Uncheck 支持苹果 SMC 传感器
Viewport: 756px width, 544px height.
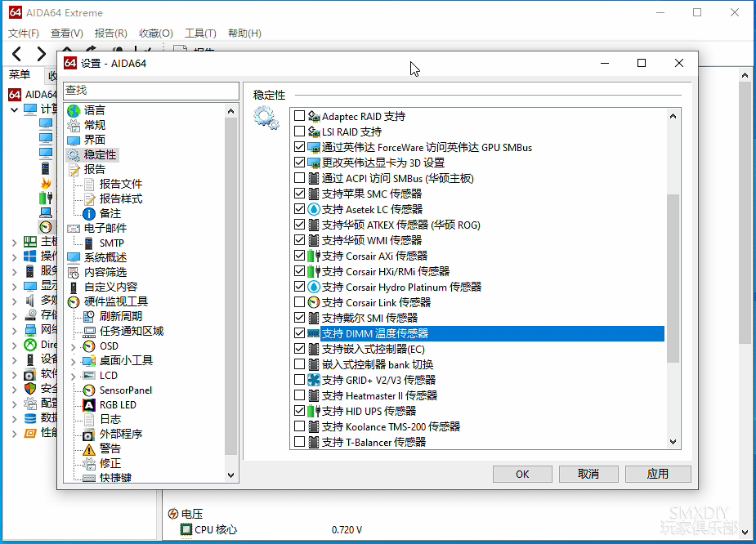pyautogui.click(x=299, y=194)
